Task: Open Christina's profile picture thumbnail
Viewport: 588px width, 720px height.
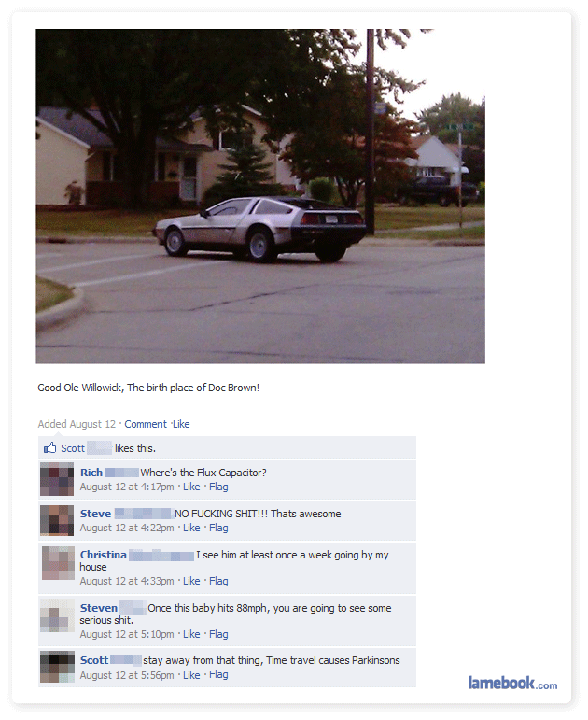Action: coord(58,563)
